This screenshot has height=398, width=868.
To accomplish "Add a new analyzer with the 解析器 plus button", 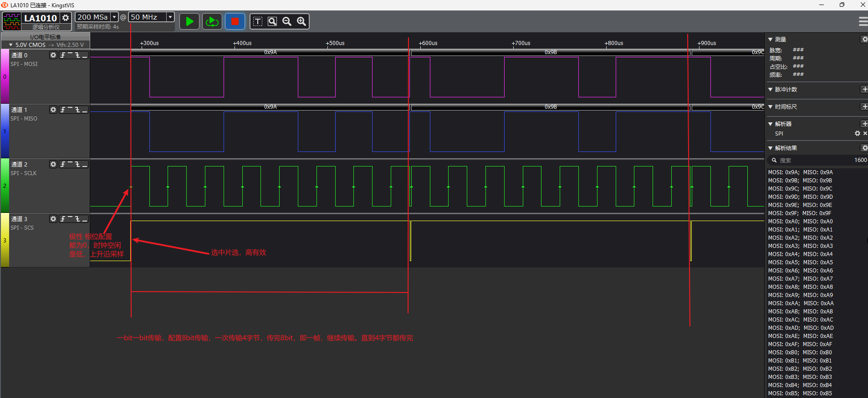I will [x=864, y=124].
